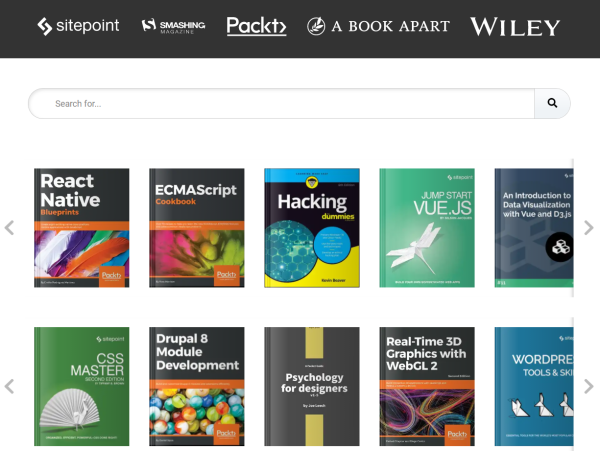Select the ECMAScript Cookbook cover

coord(197,229)
